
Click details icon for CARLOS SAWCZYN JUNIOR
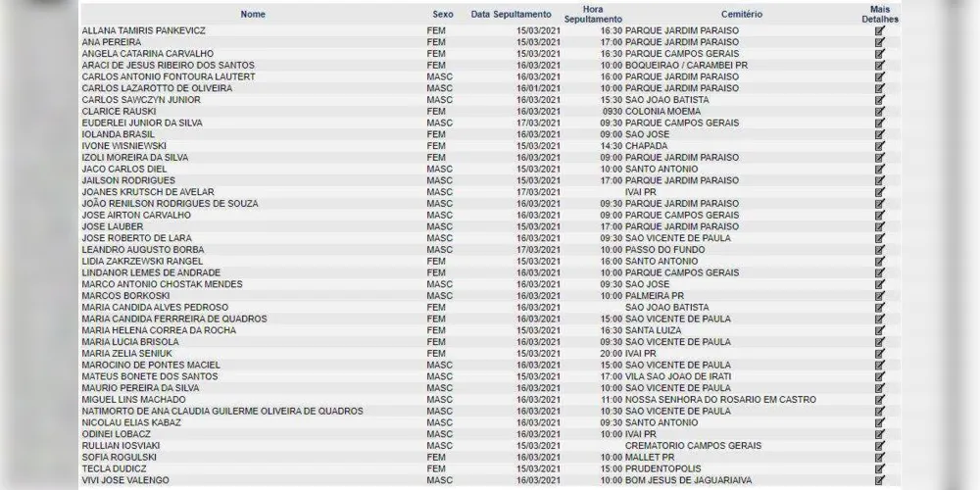(x=880, y=100)
